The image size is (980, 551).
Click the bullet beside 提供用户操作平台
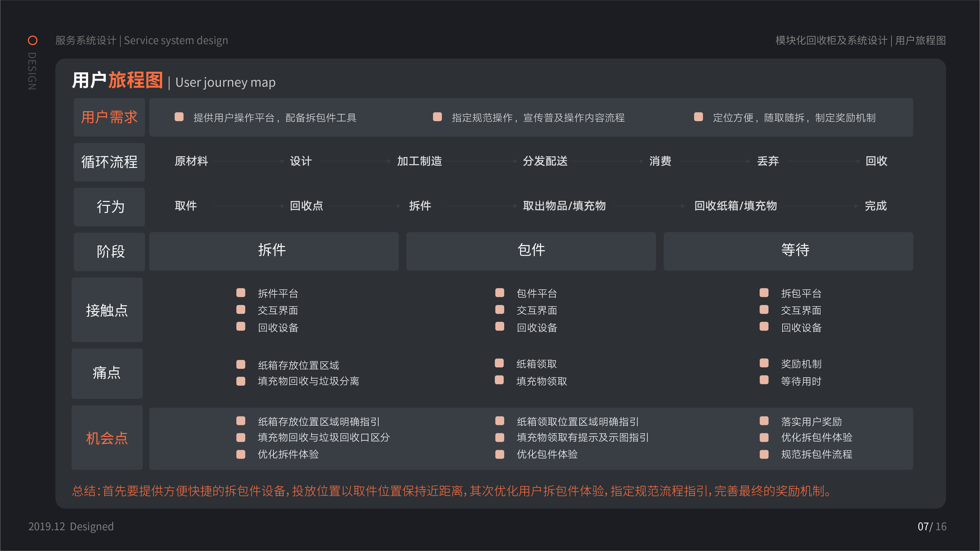click(x=179, y=117)
